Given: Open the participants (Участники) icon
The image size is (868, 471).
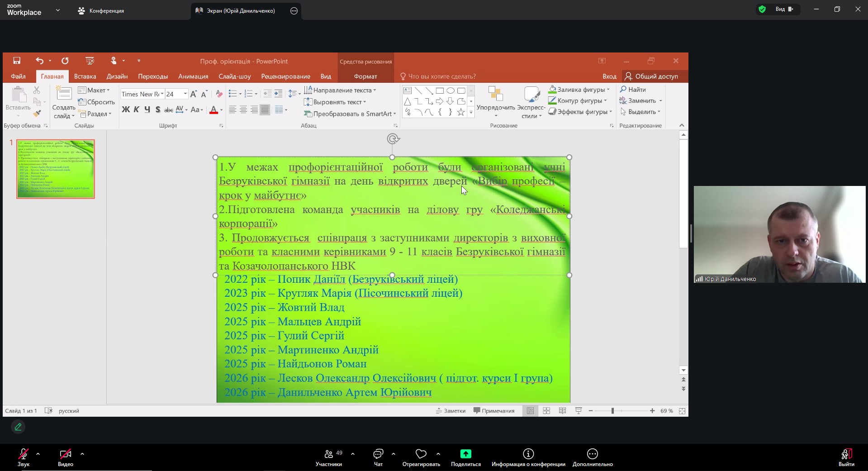Looking at the screenshot, I should point(329,454).
